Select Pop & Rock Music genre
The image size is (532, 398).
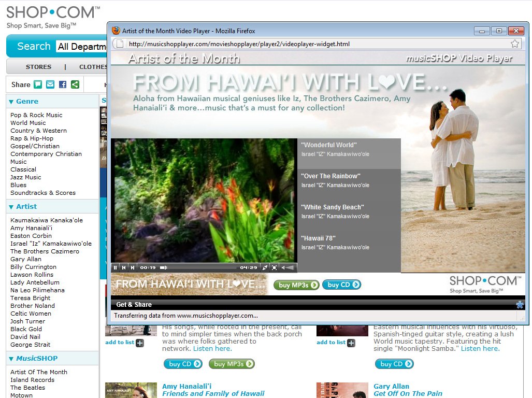[36, 115]
